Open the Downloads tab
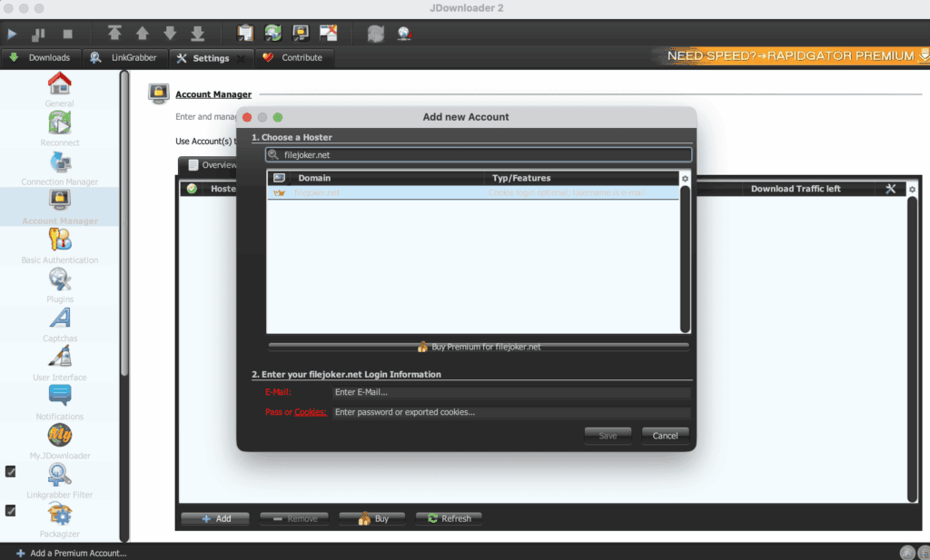 click(x=40, y=57)
